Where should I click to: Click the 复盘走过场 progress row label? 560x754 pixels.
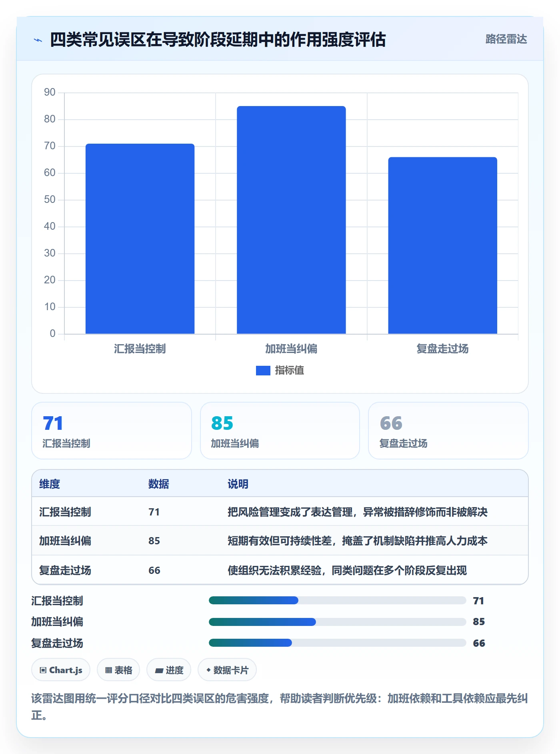57,643
